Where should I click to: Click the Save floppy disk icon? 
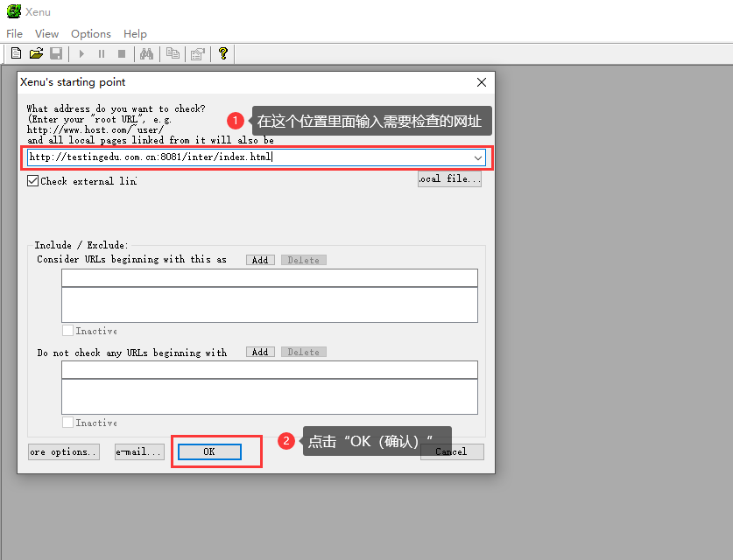(56, 53)
